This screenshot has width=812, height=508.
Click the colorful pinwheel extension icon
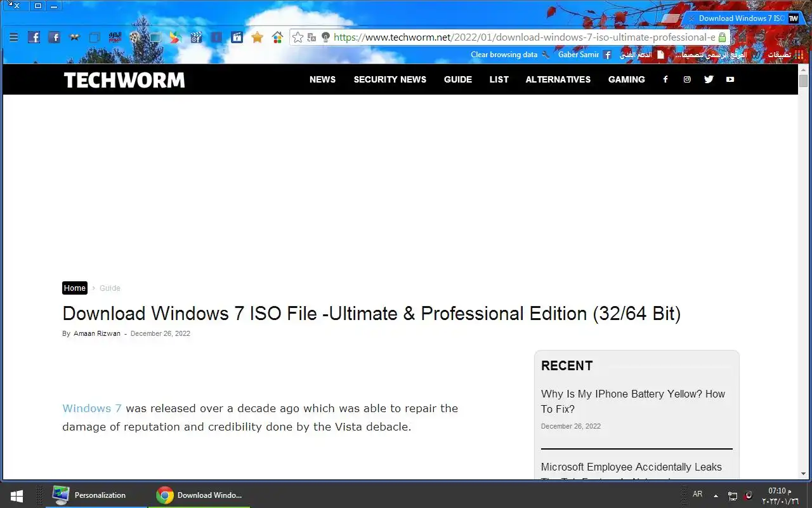pos(176,37)
